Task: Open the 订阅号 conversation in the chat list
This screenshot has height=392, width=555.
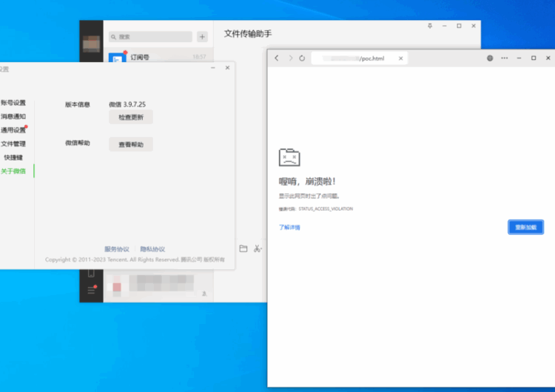Action: coord(158,57)
